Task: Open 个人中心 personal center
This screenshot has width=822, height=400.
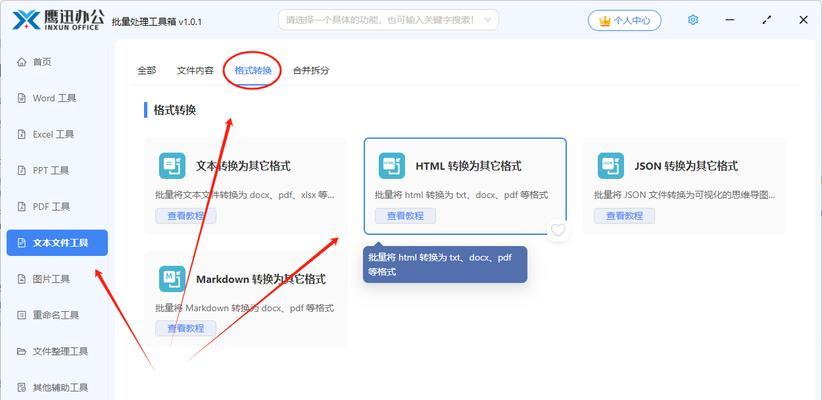Action: click(x=624, y=20)
